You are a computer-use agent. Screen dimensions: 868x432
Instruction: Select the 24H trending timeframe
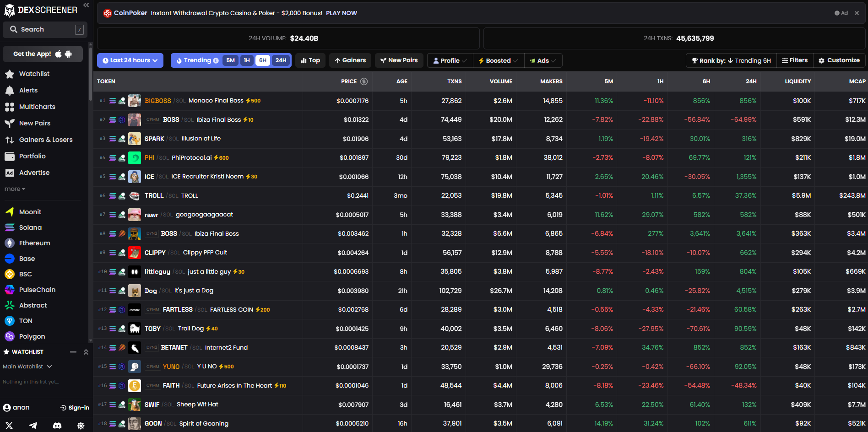point(281,60)
